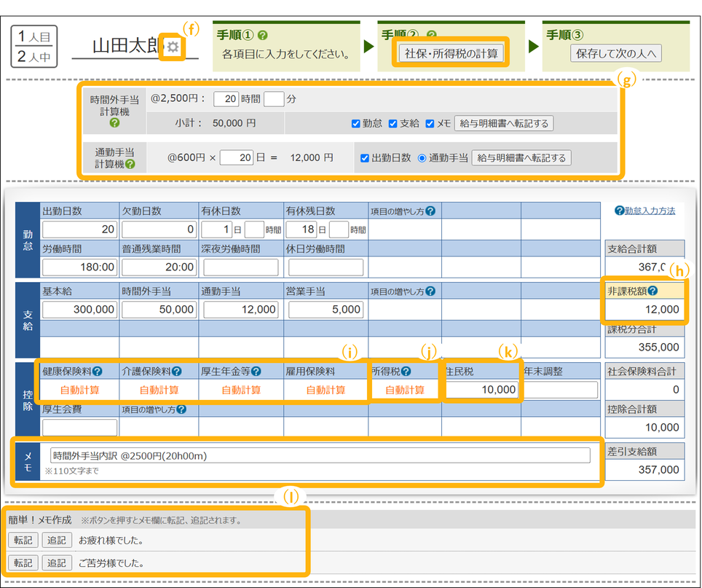
Task: Toggle the 勤怠 checkbox in overtime calculator
Action: tap(355, 124)
